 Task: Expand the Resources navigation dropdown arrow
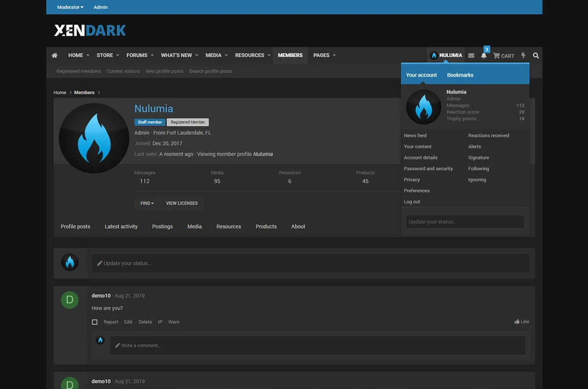tap(269, 55)
